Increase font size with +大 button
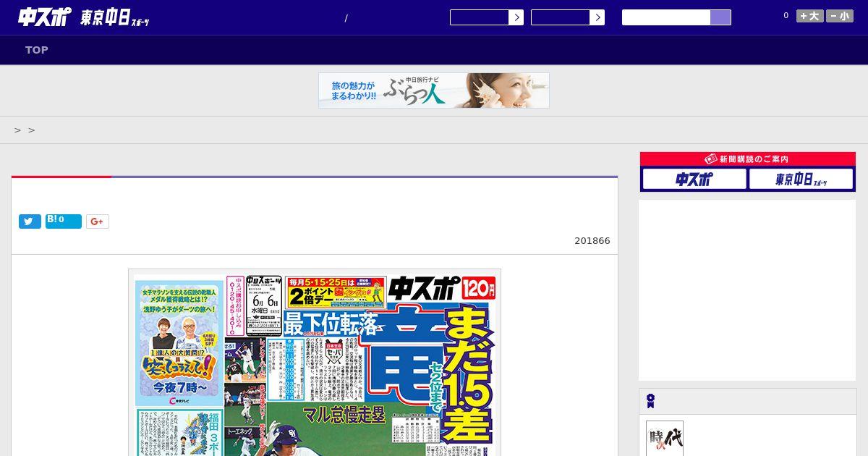The image size is (868, 456). pyautogui.click(x=810, y=16)
